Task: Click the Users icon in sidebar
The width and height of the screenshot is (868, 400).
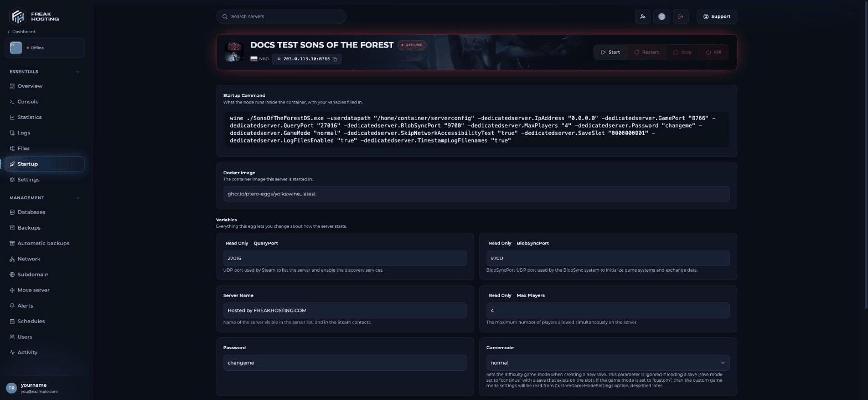Action: (x=12, y=337)
